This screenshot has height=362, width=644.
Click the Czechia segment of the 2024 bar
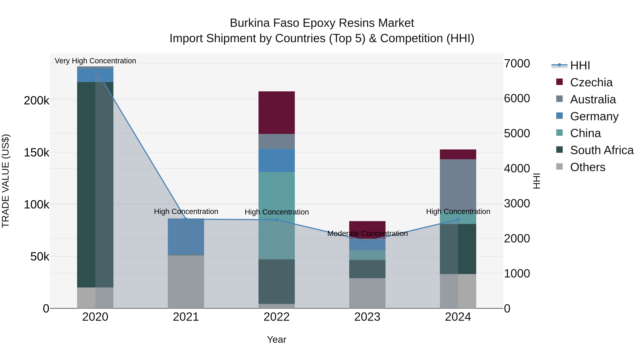click(x=458, y=154)
